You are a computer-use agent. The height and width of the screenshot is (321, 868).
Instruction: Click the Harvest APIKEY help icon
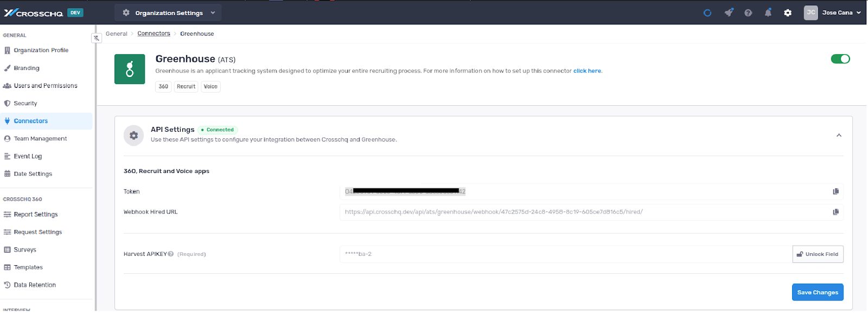point(171,254)
